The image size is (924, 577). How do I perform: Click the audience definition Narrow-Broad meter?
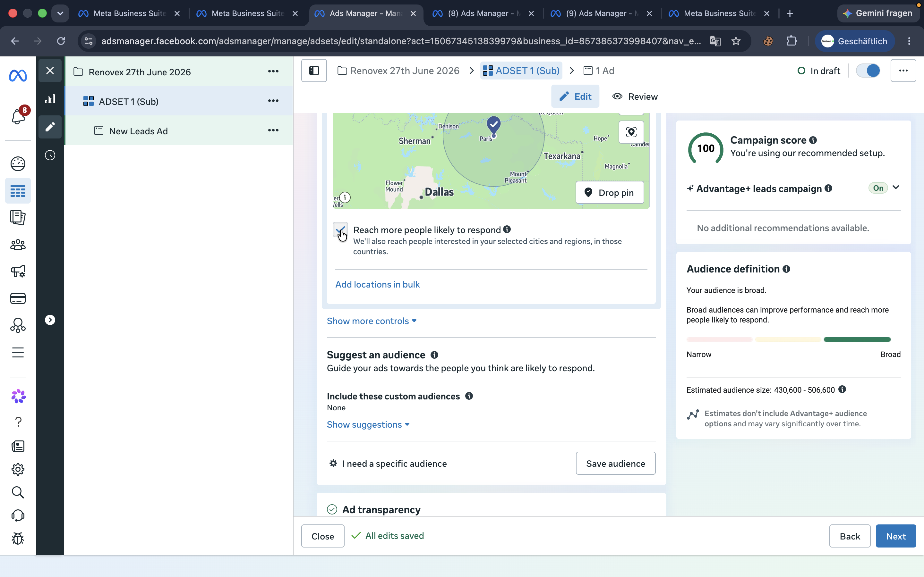pyautogui.click(x=789, y=339)
